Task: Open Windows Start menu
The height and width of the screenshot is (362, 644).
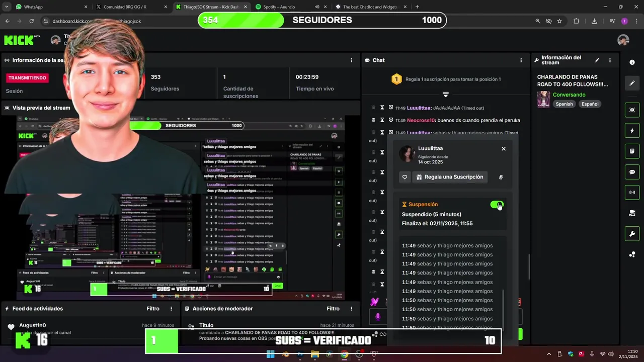Action: (x=270, y=354)
